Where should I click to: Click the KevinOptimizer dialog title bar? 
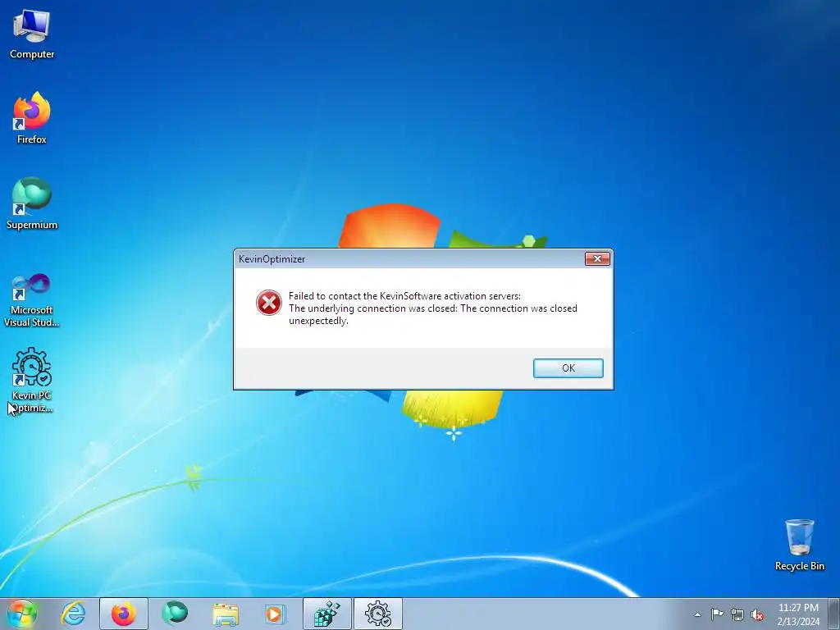click(409, 258)
